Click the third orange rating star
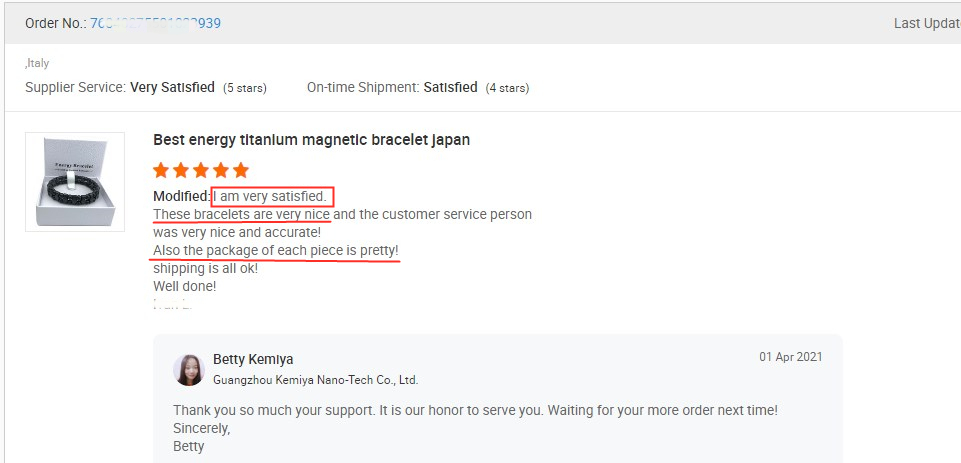The width and height of the screenshot is (961, 463). (201, 170)
